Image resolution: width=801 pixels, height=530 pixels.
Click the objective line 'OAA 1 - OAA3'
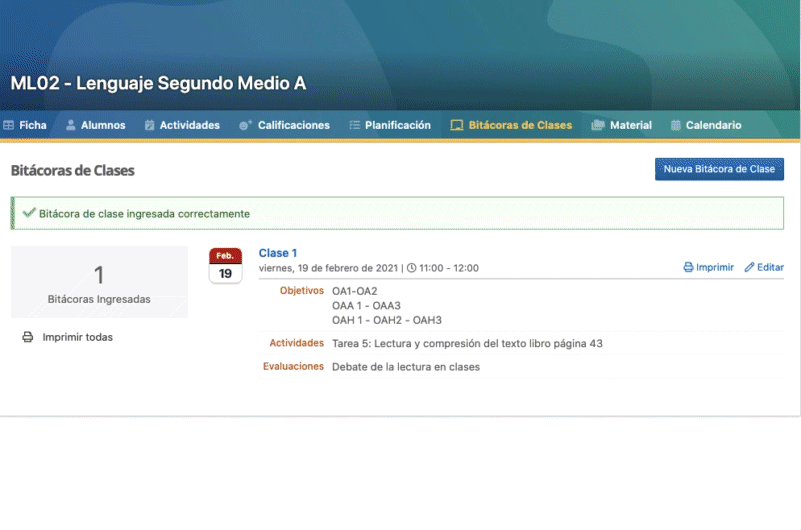point(366,305)
